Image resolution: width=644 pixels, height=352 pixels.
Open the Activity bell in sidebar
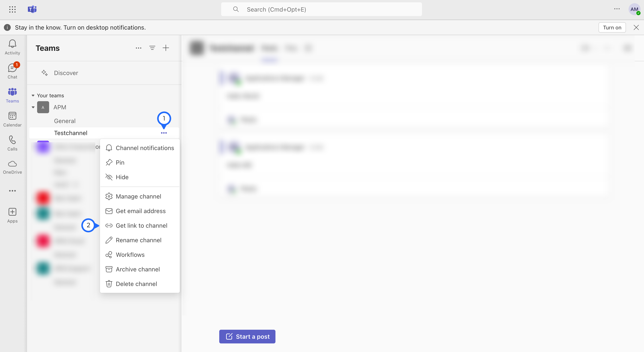click(12, 47)
